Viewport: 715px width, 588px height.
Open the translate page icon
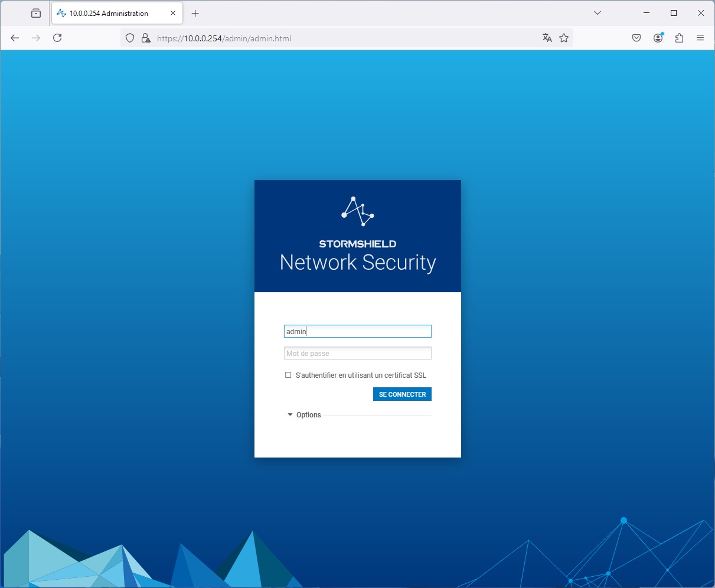click(547, 38)
